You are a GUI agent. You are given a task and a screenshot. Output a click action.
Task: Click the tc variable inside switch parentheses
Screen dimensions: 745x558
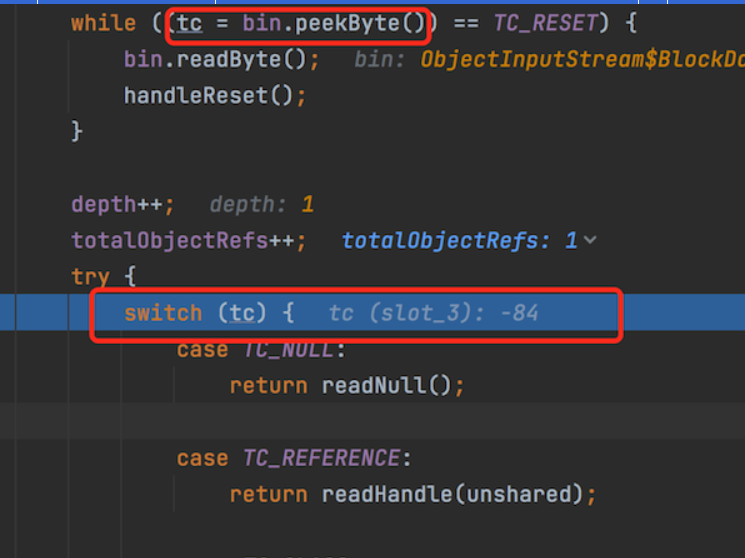pyautogui.click(x=241, y=313)
